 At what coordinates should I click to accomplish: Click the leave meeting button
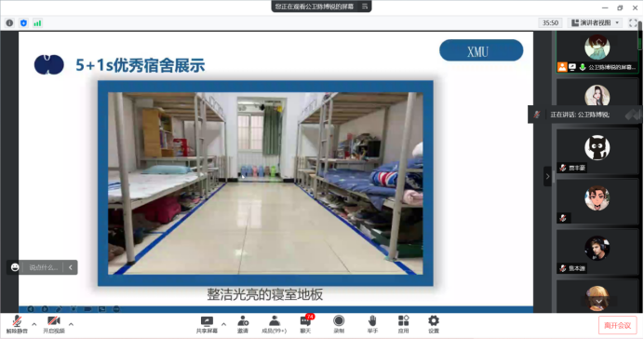pyautogui.click(x=617, y=325)
